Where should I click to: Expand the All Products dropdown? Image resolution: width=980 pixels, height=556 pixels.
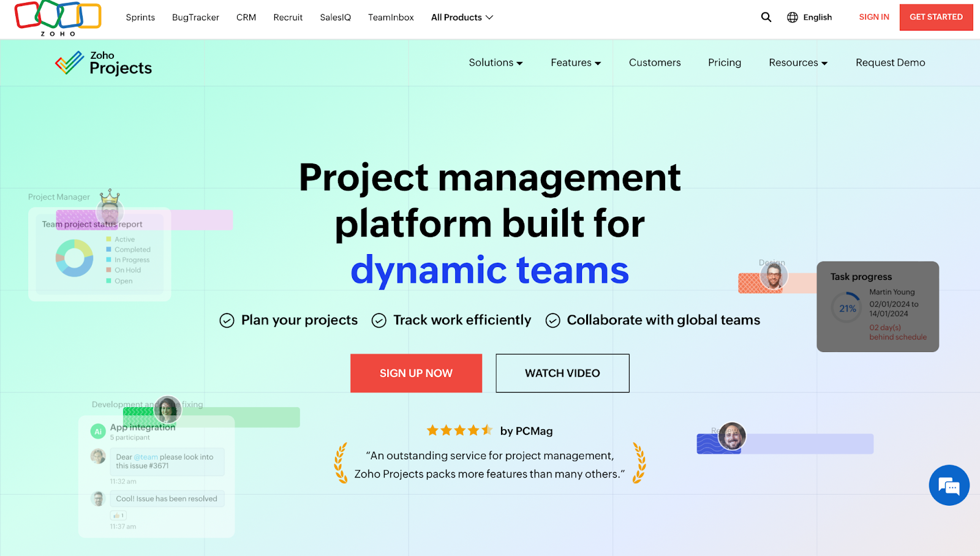tap(462, 17)
